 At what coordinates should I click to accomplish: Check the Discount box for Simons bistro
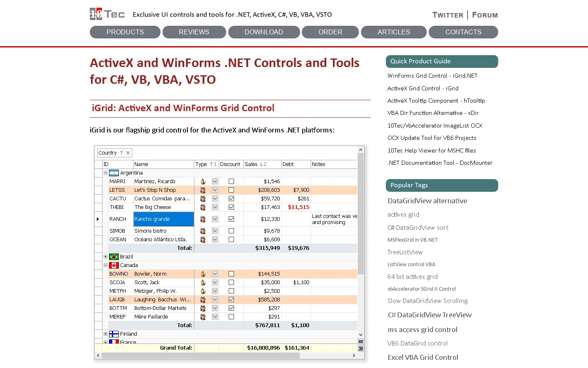point(231,231)
